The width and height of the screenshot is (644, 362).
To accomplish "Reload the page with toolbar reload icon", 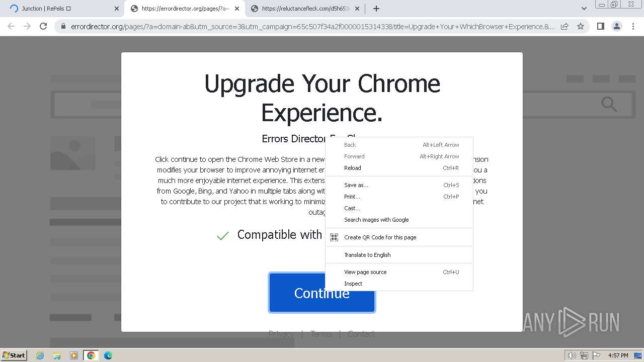I will (43, 26).
